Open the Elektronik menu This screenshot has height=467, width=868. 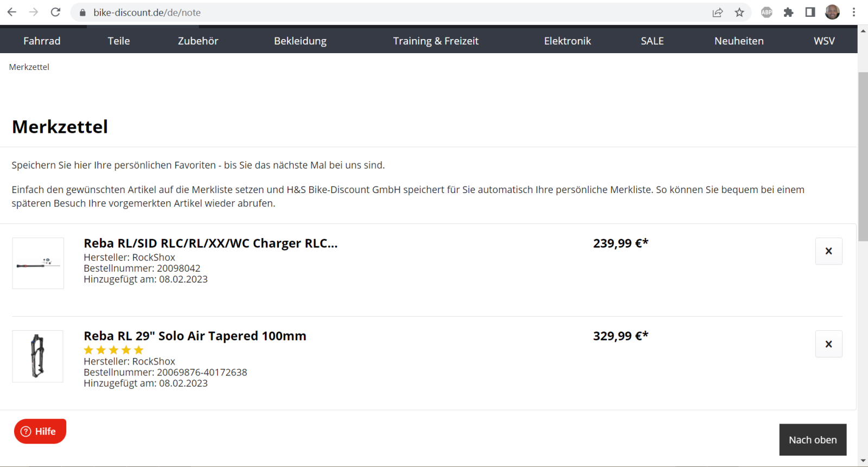pos(567,41)
